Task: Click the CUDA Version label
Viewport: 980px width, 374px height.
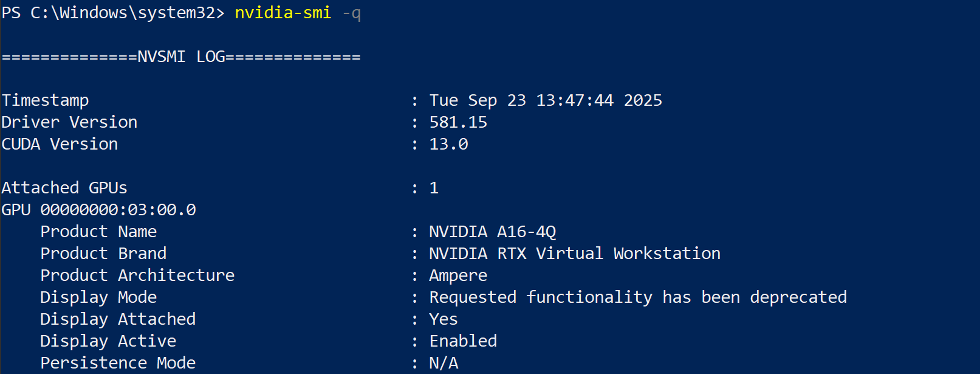Action: click(x=60, y=144)
